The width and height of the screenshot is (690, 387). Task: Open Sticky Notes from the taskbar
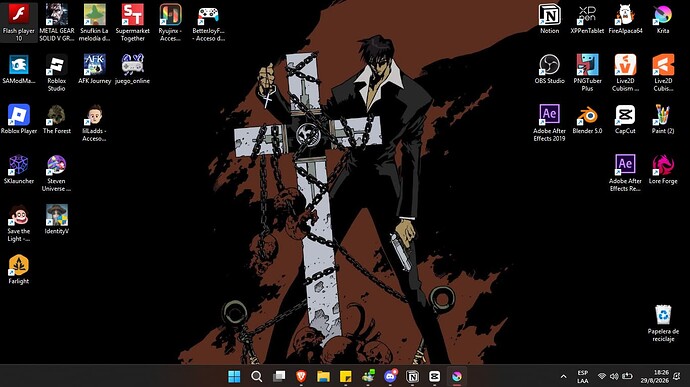345,376
